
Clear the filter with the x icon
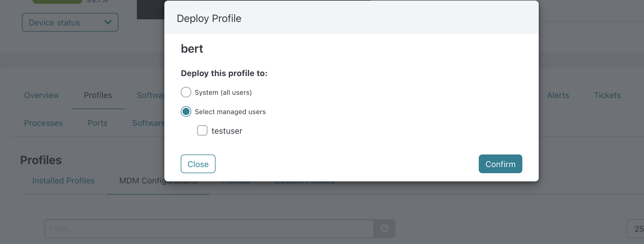[385, 228]
